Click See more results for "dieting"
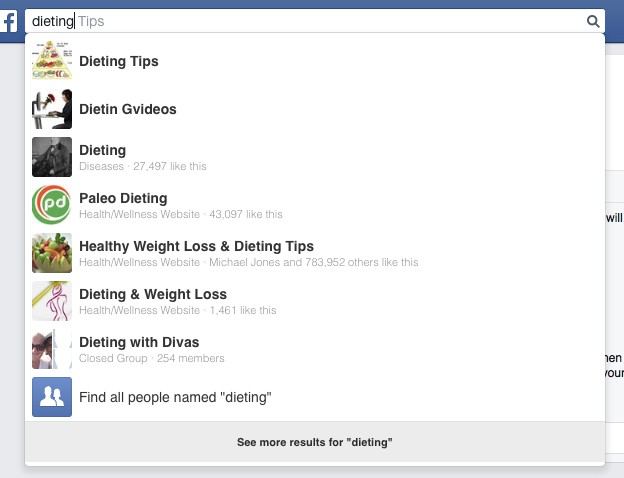The image size is (624, 478). 314,441
